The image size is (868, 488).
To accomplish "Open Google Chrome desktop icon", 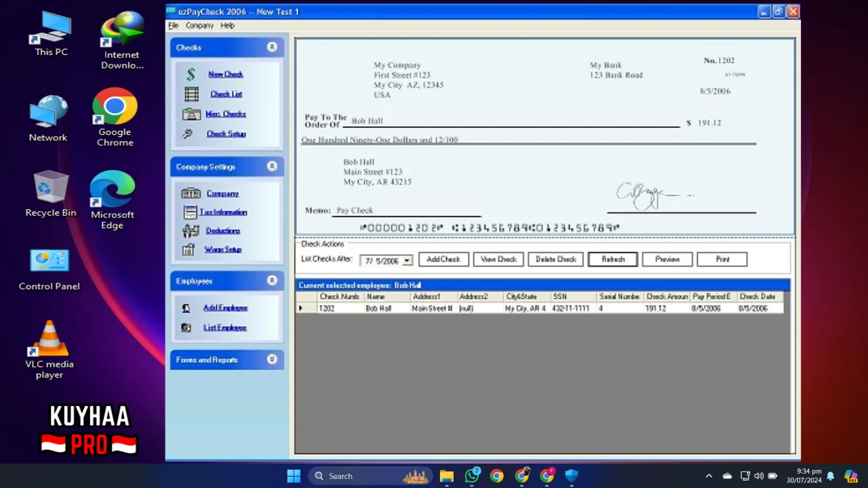I will tap(115, 118).
